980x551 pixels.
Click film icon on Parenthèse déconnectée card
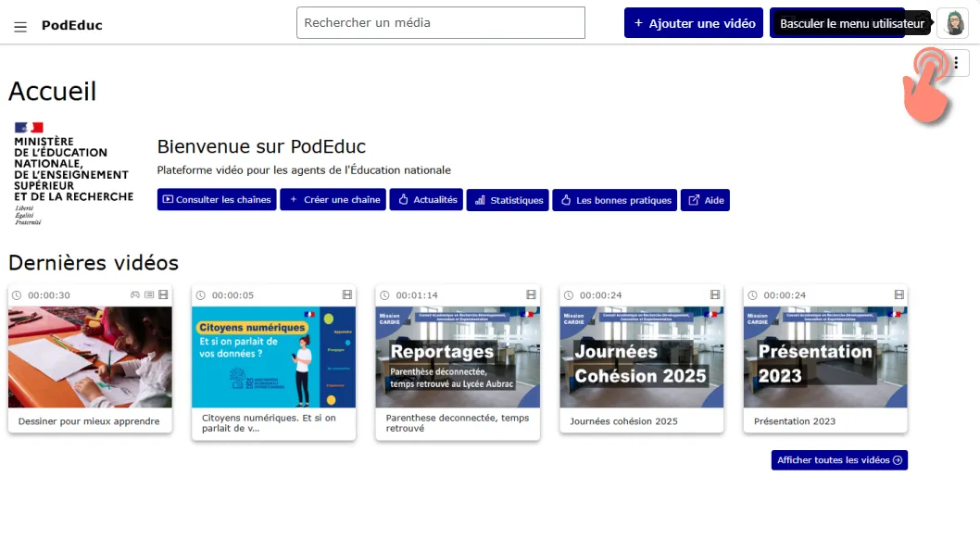pos(531,294)
